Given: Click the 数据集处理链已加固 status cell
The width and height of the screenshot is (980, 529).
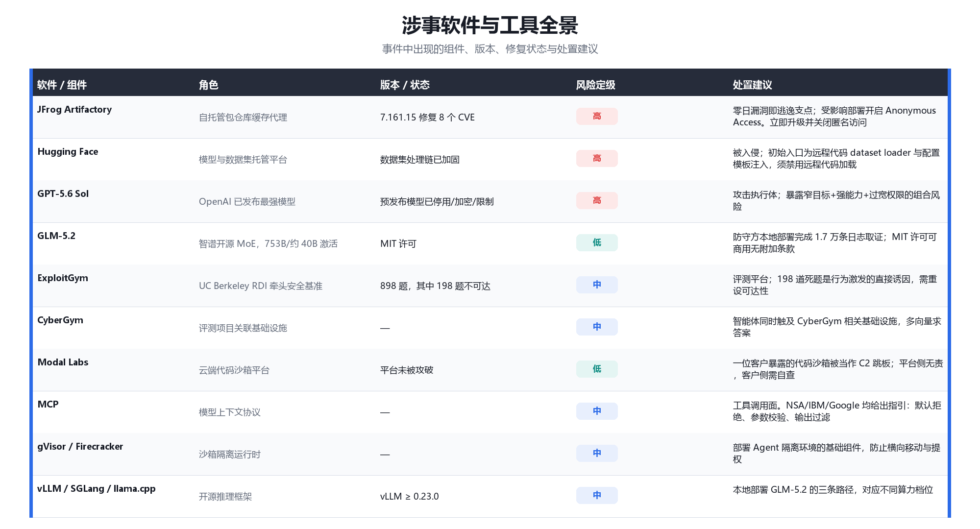Looking at the screenshot, I should 420,159.
